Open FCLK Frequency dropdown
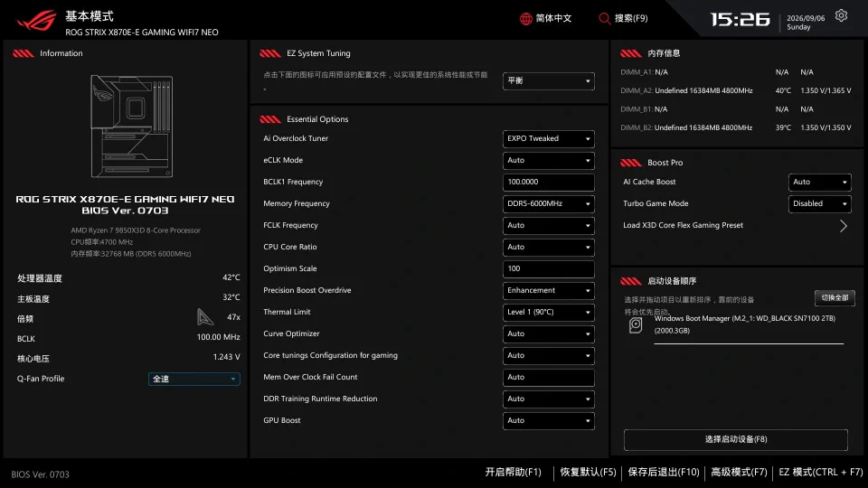This screenshot has width=868, height=488. (x=549, y=225)
